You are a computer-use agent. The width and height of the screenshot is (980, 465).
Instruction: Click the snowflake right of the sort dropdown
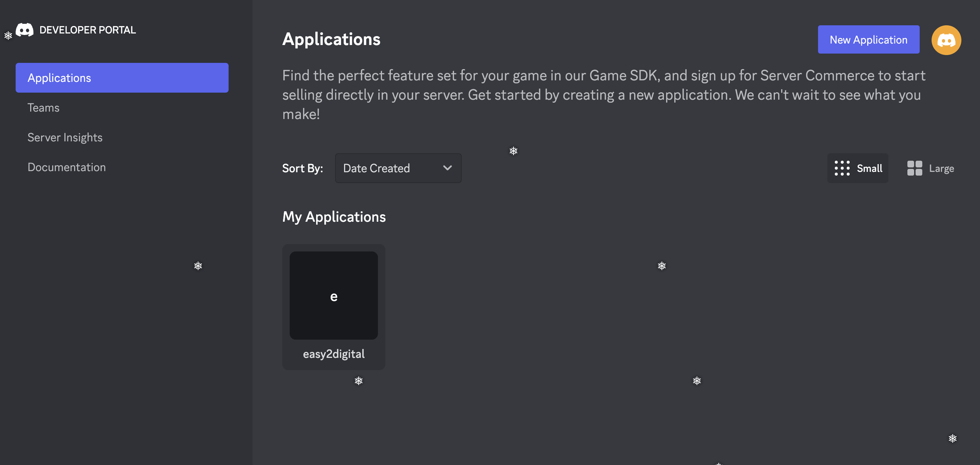point(513,151)
